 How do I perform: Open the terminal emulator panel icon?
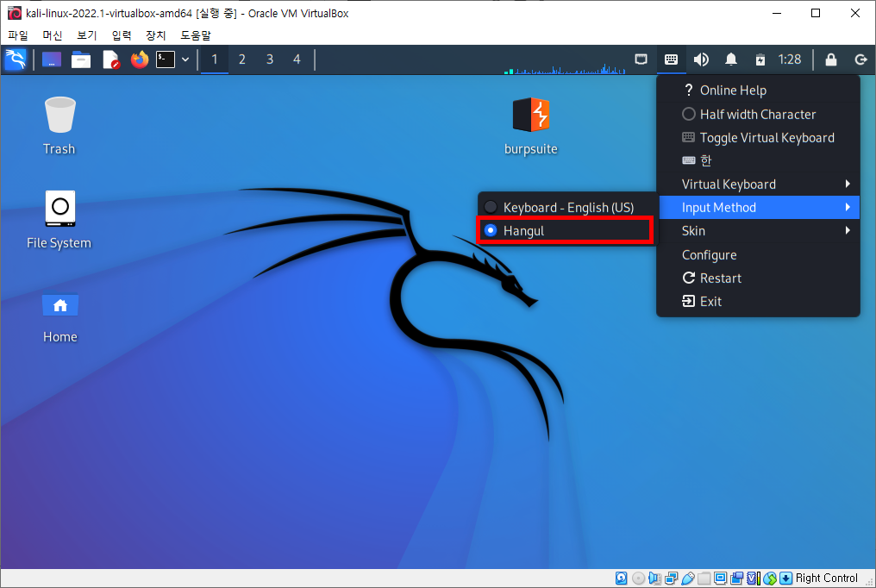click(x=166, y=59)
